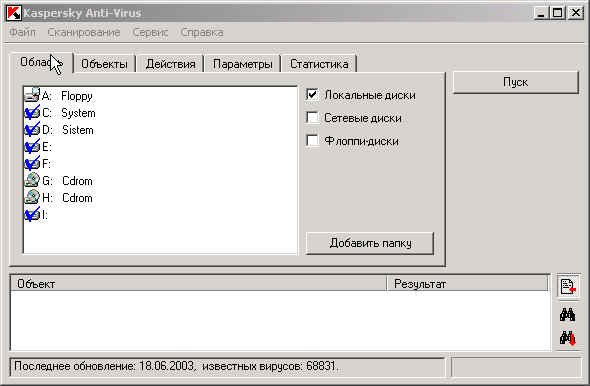This screenshot has width=590, height=386.
Task: Click the Добавить папку button
Action: [370, 243]
